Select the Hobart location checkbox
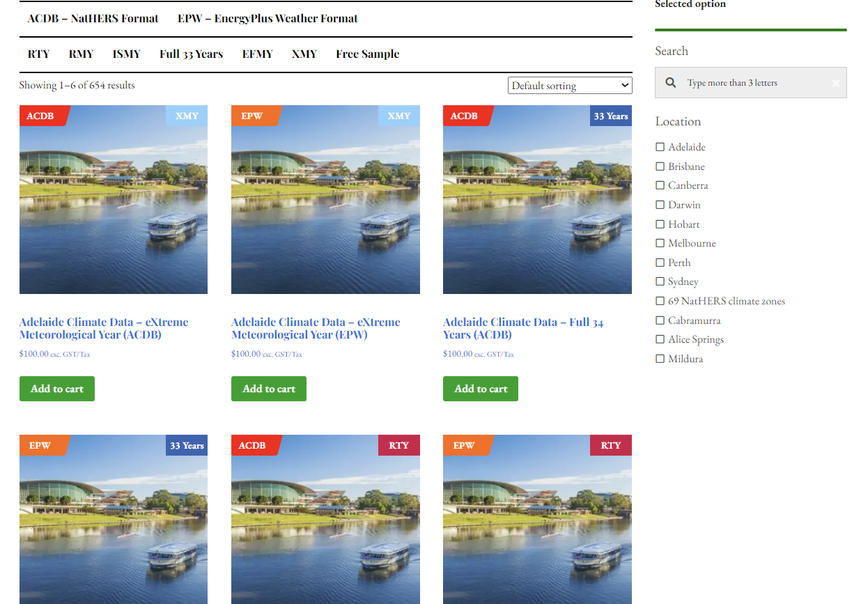 pos(660,224)
